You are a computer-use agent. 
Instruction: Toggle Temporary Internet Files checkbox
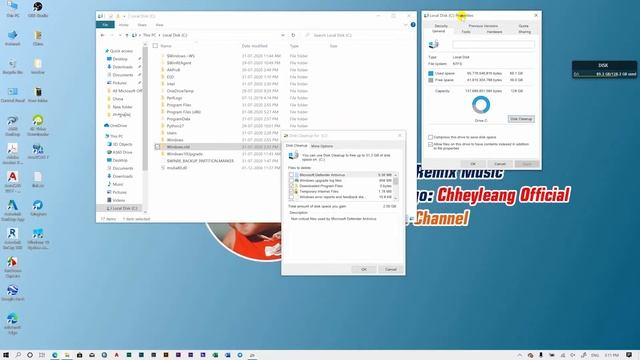point(291,191)
